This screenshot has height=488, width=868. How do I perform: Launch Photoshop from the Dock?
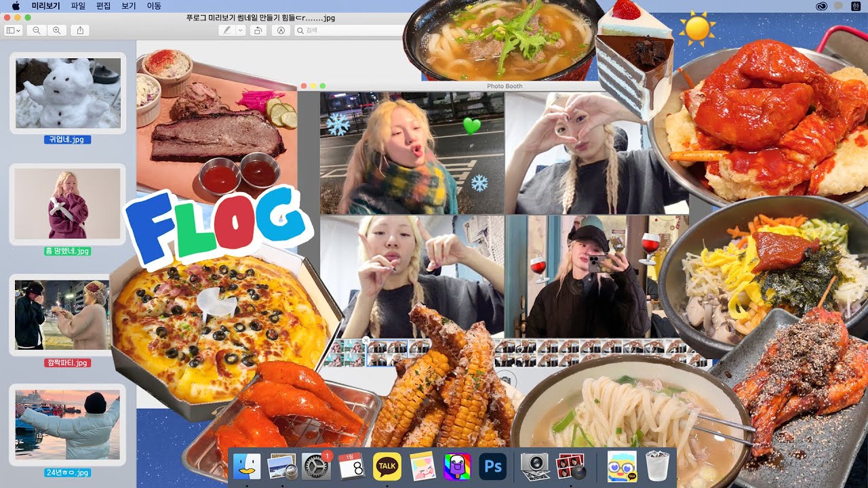[492, 466]
